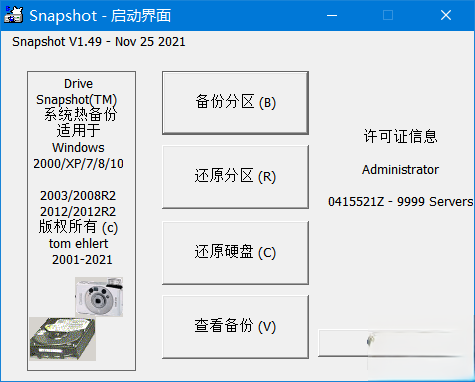Click the 版权所有 (c) text
This screenshot has height=382, width=475.
click(79, 227)
